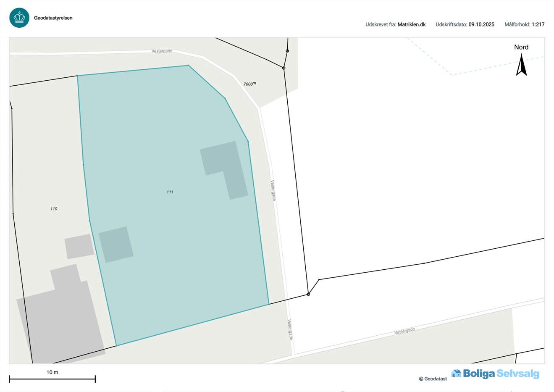This screenshot has height=392, width=554.
Task: Click the 7000m road parcel label
Action: point(249,84)
